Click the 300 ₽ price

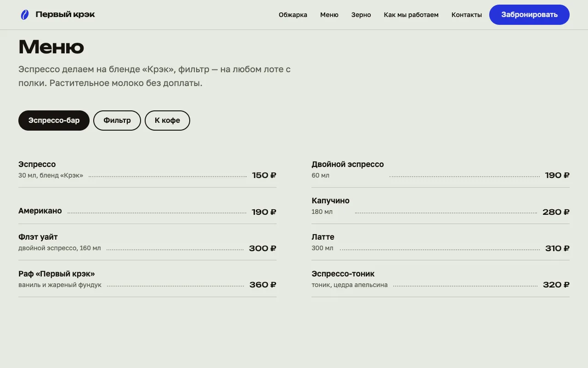[x=263, y=248]
